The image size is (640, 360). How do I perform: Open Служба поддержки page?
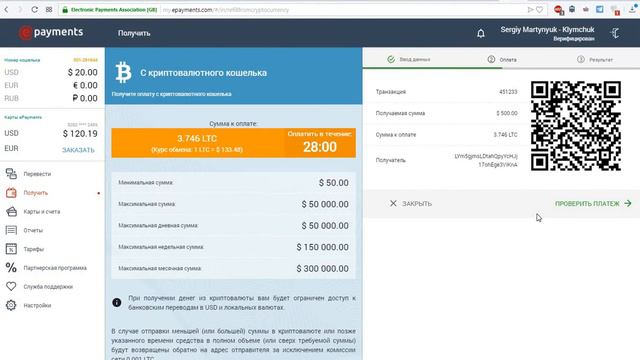[x=48, y=287]
